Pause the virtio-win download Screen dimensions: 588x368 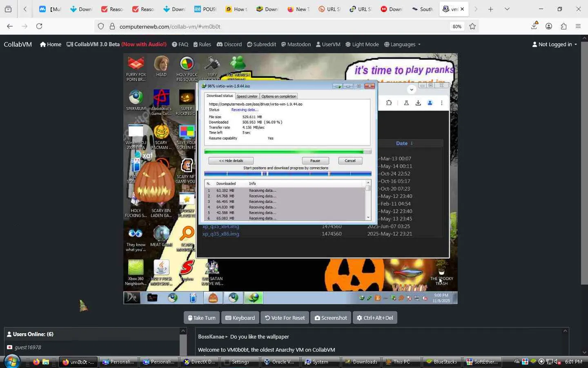[x=315, y=161]
